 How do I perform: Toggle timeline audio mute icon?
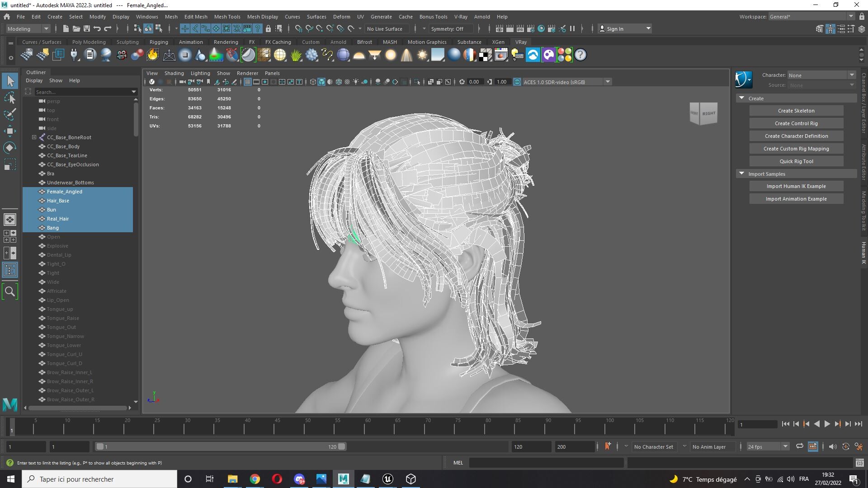coord(832,446)
